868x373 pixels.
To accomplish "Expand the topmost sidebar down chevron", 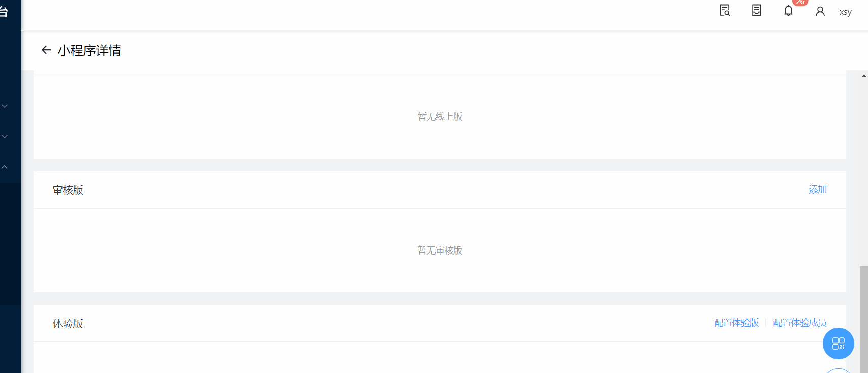I will (x=5, y=106).
